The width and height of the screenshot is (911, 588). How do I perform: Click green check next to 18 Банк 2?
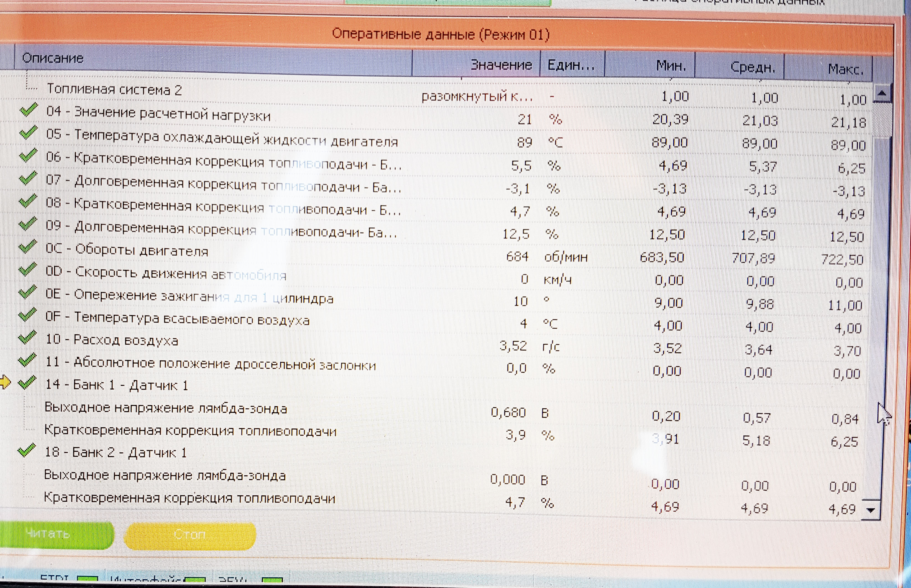coord(26,450)
